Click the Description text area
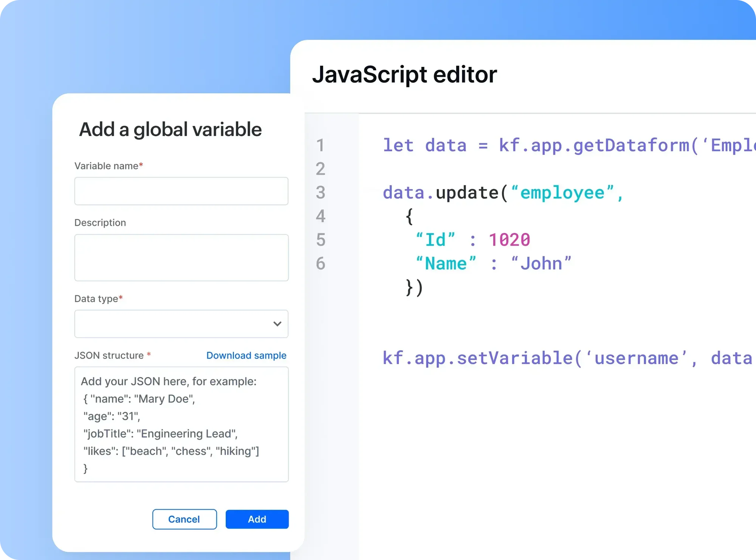The width and height of the screenshot is (756, 560). (181, 258)
